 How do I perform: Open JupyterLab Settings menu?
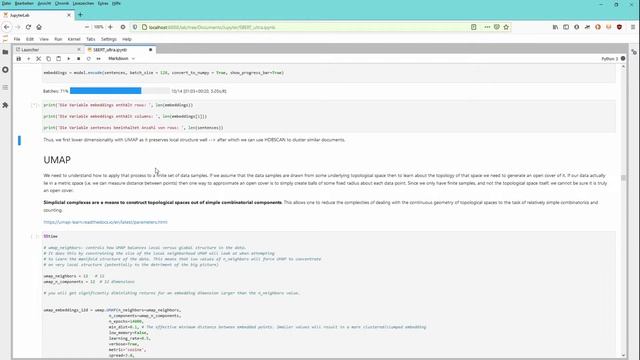pos(109,39)
